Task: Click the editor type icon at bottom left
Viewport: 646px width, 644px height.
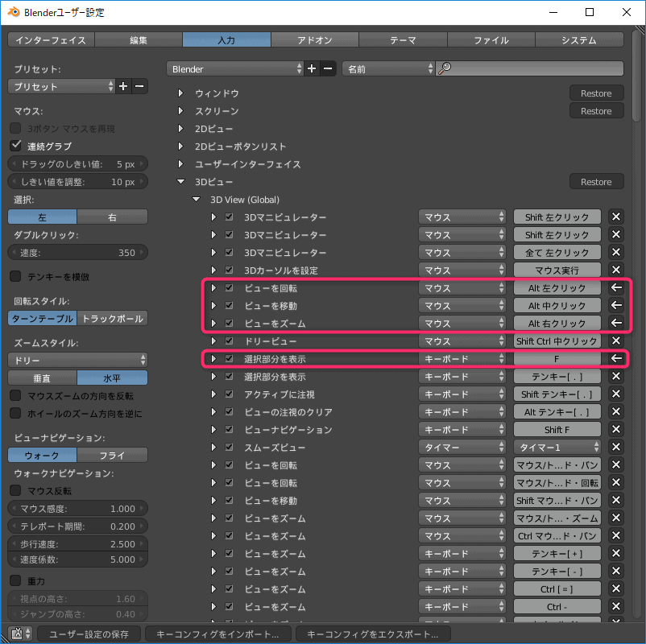Action: (x=18, y=634)
